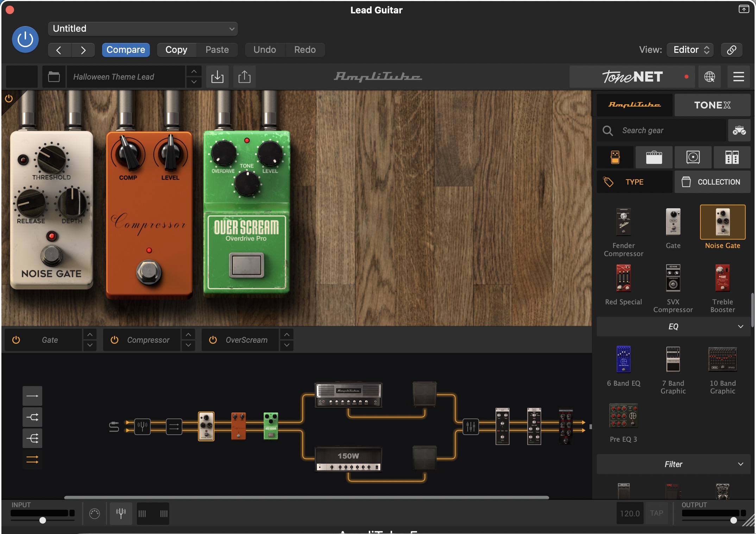Toggle the plugin main power button

coord(25,39)
